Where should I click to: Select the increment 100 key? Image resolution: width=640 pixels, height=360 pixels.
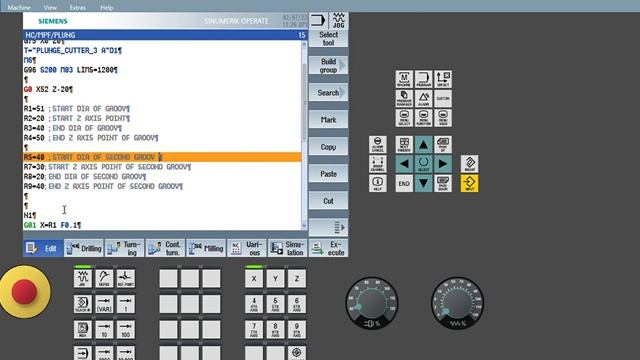[126, 329]
